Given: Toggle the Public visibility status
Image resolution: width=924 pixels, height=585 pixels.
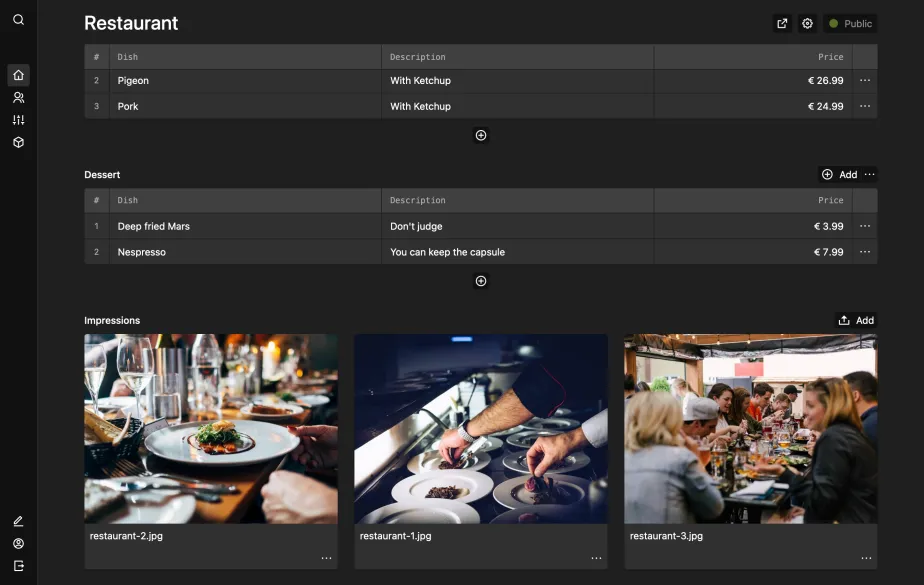Looking at the screenshot, I should click(850, 24).
